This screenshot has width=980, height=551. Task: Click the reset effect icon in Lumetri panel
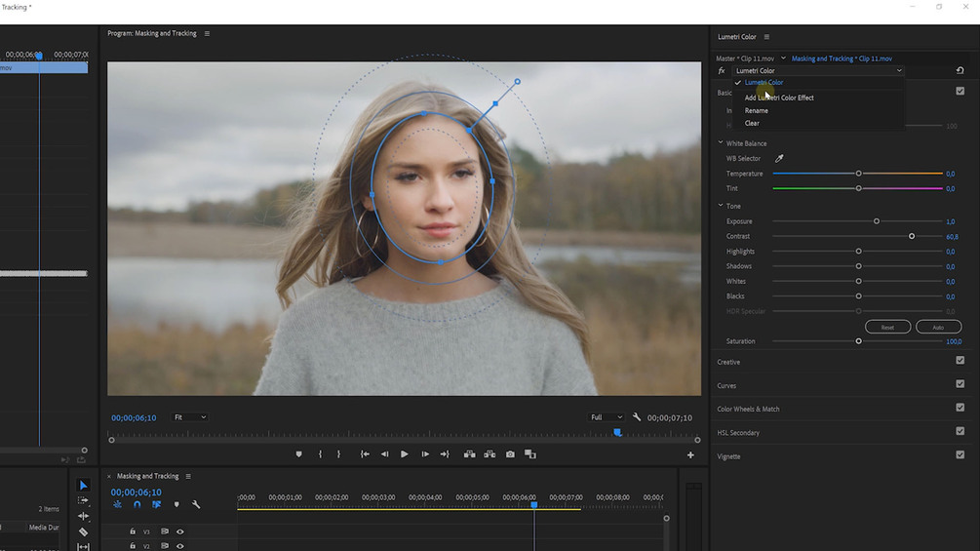pos(960,70)
